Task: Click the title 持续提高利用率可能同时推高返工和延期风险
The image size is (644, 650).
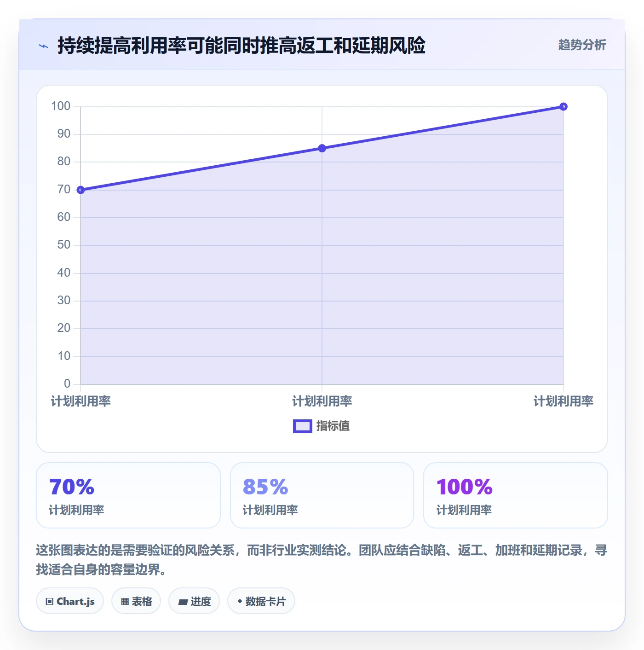Action: click(x=241, y=46)
